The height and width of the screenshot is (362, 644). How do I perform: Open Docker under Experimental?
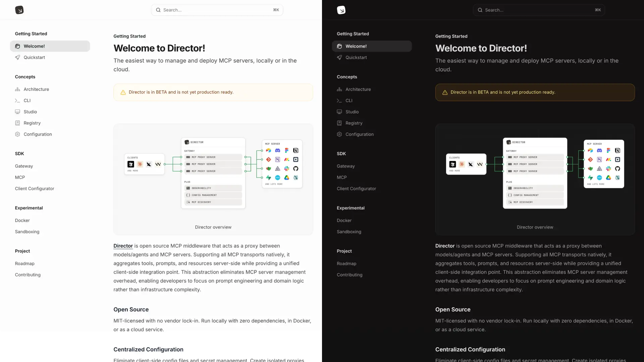(x=22, y=220)
